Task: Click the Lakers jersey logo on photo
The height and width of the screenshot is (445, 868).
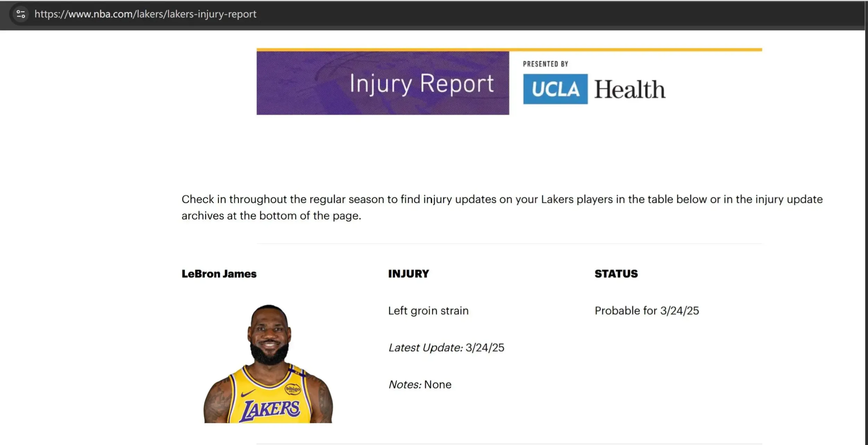Action: pos(270,410)
